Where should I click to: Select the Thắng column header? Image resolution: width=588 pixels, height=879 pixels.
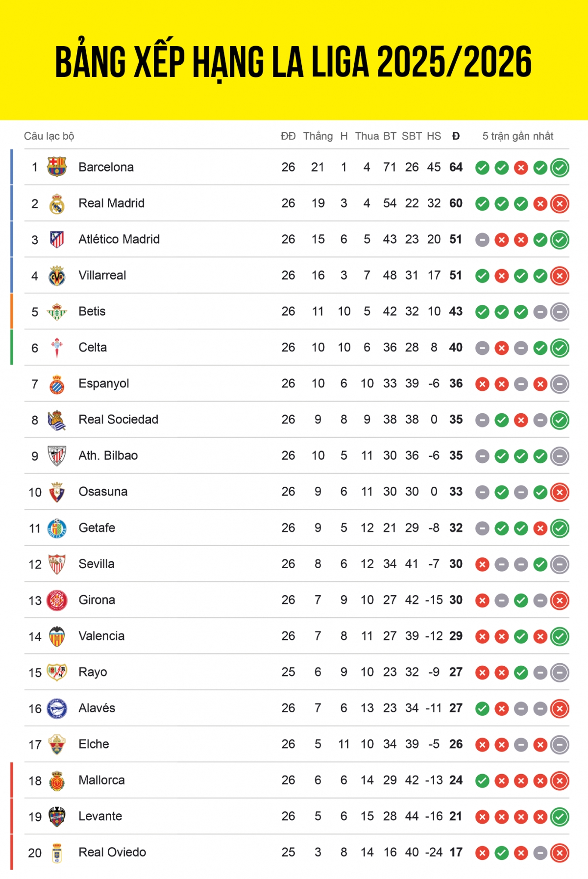click(x=318, y=136)
